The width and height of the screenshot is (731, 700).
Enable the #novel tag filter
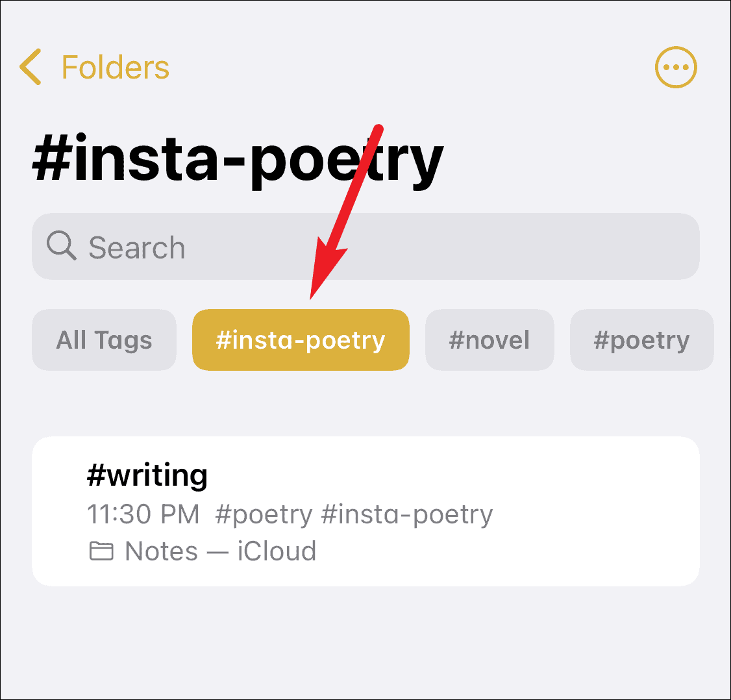click(489, 340)
